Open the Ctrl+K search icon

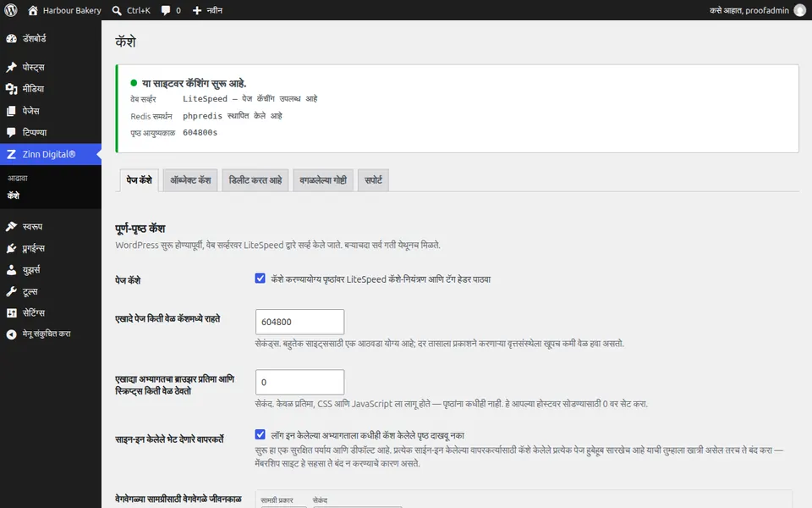[x=117, y=10]
